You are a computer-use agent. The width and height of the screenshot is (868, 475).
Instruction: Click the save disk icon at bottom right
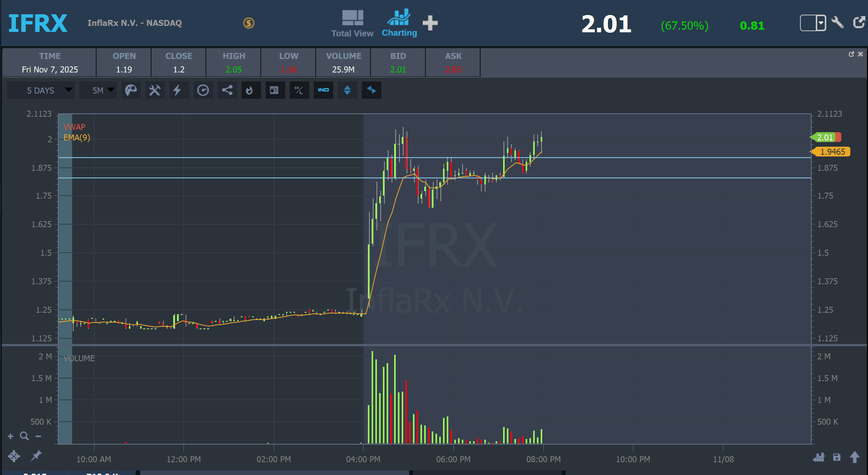tap(836, 457)
